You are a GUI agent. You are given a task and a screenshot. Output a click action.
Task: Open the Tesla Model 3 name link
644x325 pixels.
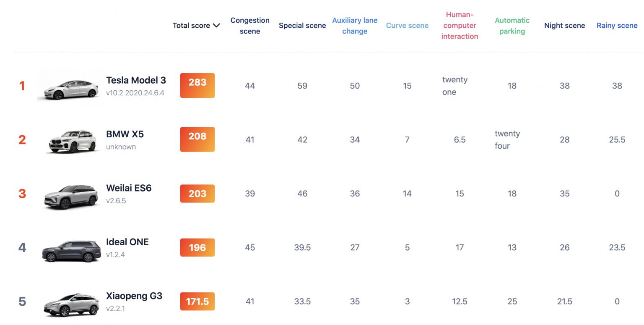[136, 80]
